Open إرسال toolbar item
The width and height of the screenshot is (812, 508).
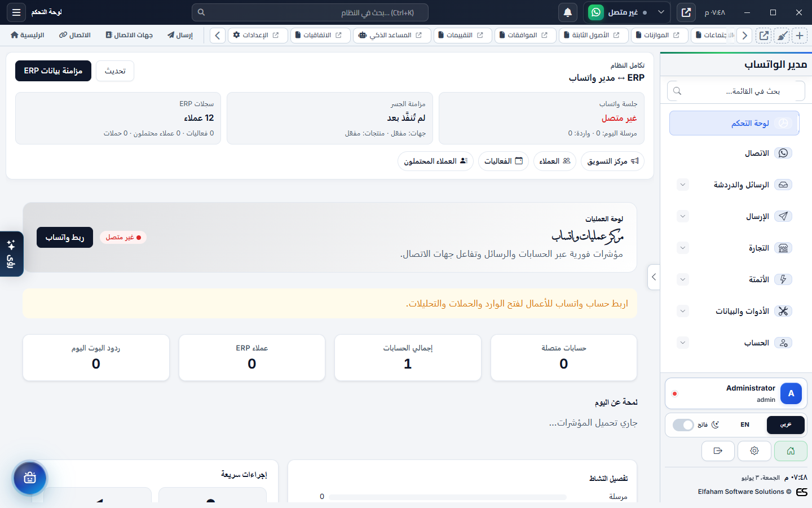click(180, 35)
